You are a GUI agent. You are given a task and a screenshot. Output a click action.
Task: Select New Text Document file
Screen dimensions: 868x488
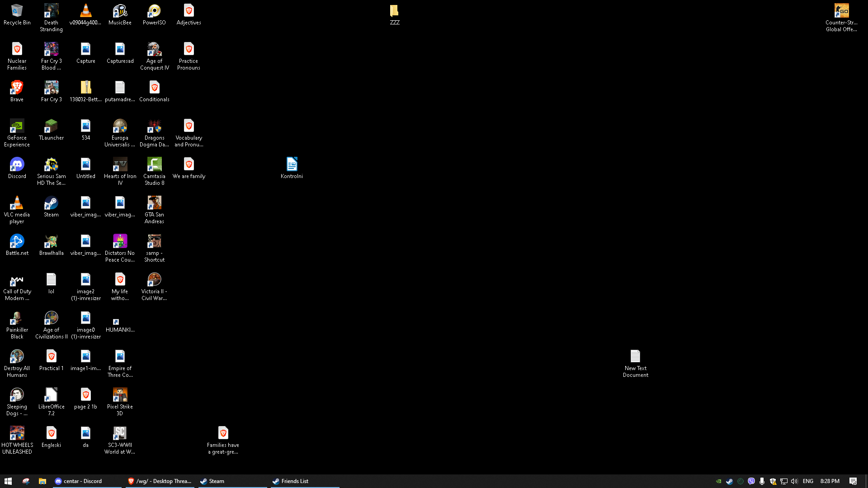(635, 363)
